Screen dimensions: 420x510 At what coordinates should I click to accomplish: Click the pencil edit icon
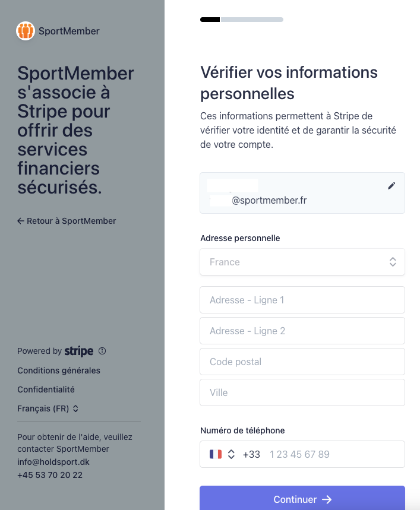click(x=391, y=186)
